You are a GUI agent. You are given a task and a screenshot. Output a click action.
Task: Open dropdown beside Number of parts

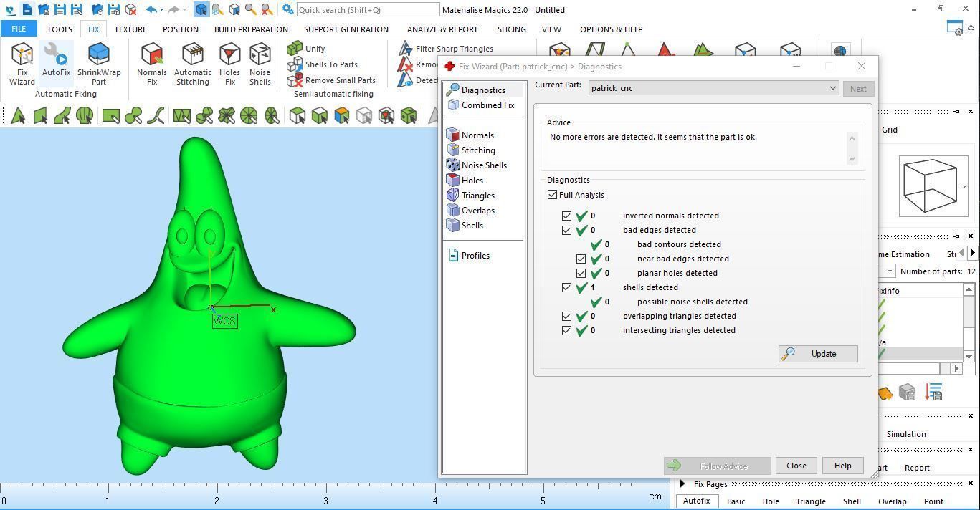[x=890, y=271]
